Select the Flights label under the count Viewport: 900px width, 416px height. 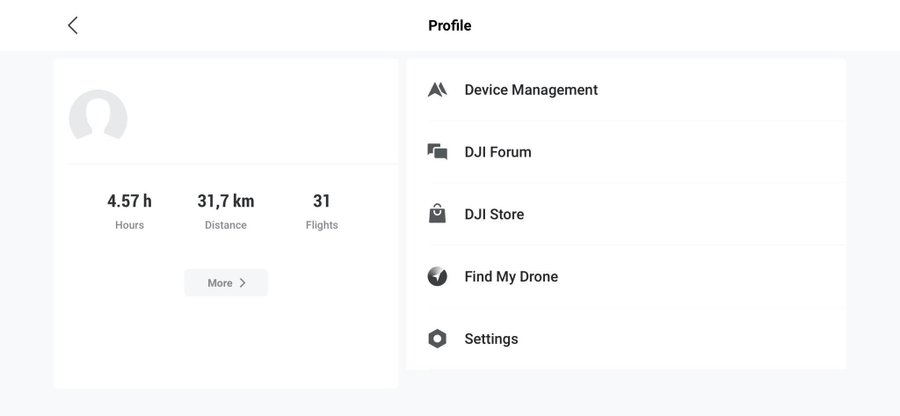(322, 225)
